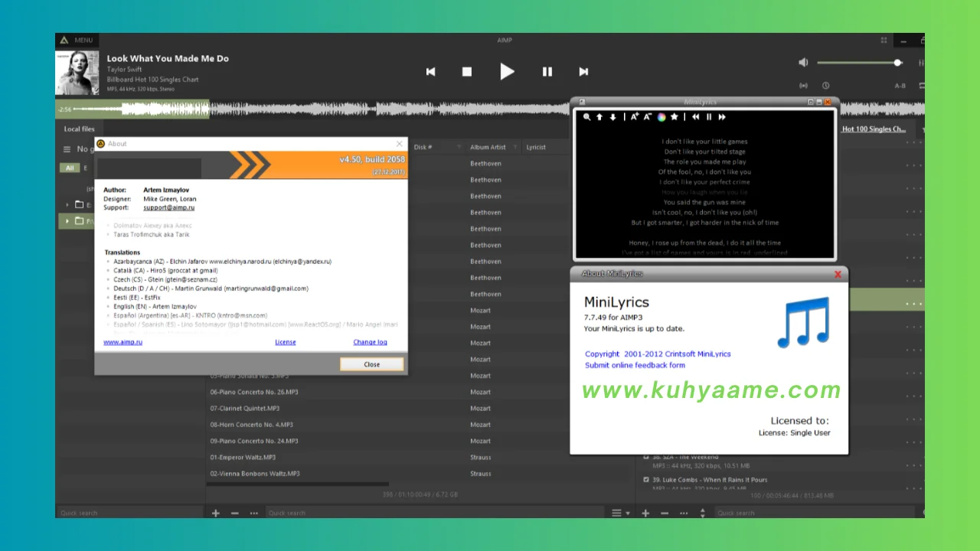This screenshot has width=980, height=551.
Task: Toggle checkbox for SZA - The Weekend
Action: point(647,457)
